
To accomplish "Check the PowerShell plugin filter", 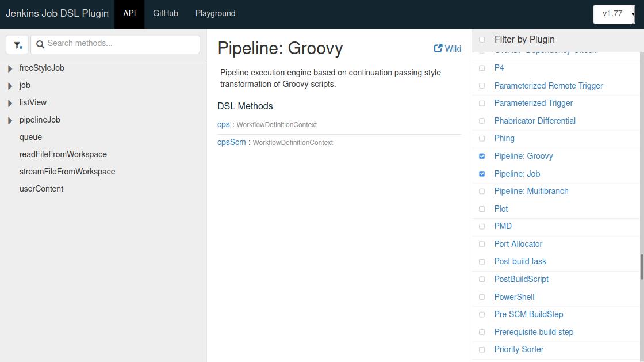I will (x=482, y=297).
